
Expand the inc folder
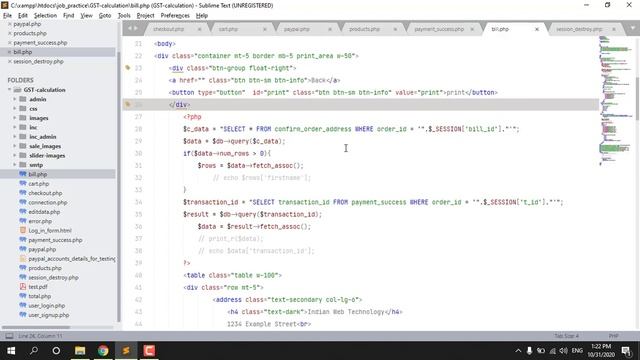(x=15, y=127)
